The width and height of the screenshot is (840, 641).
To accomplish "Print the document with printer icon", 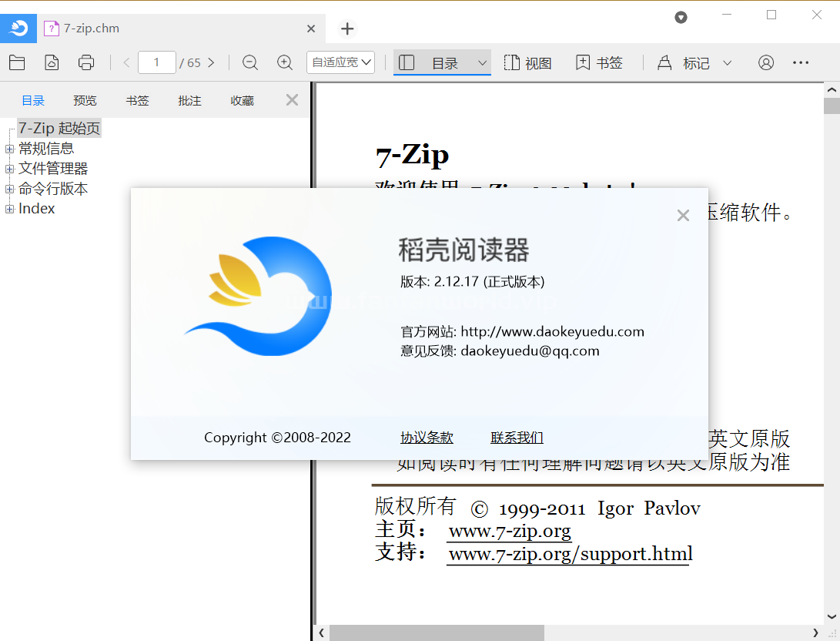I will [x=85, y=62].
